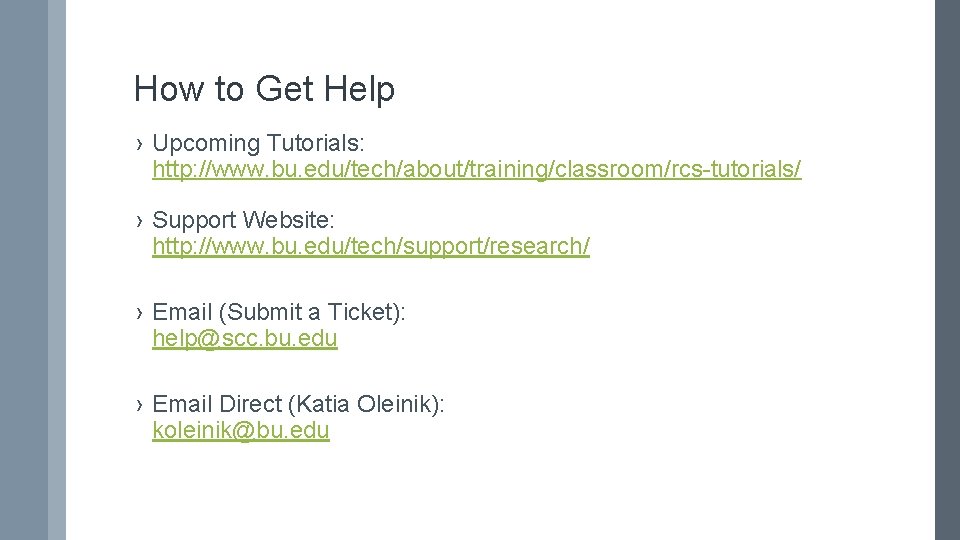This screenshot has width=960, height=540.
Task: Click the wide gray band on the far left
Action: tap(23, 270)
